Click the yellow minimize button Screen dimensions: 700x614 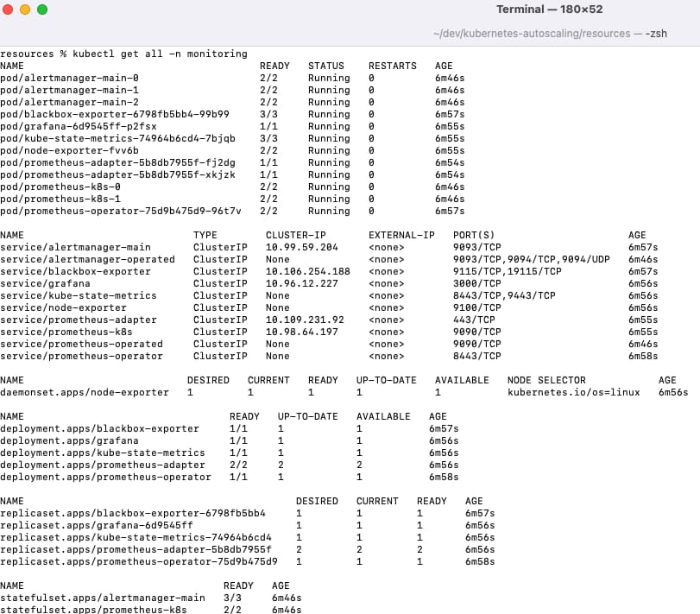click(x=22, y=9)
